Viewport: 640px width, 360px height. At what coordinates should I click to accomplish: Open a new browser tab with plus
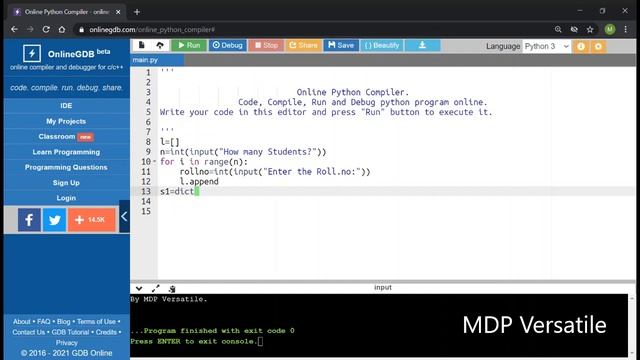[x=137, y=12]
